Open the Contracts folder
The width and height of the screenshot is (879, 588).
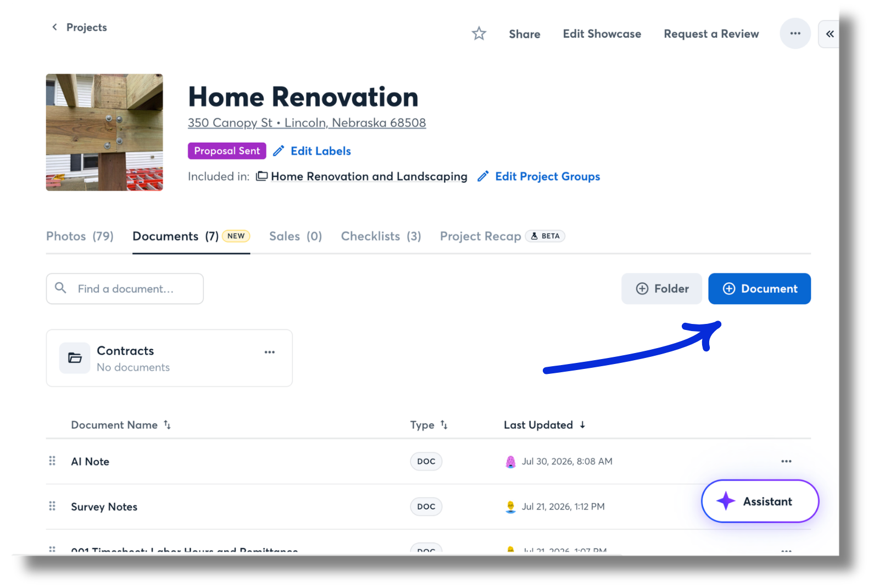tap(169, 358)
